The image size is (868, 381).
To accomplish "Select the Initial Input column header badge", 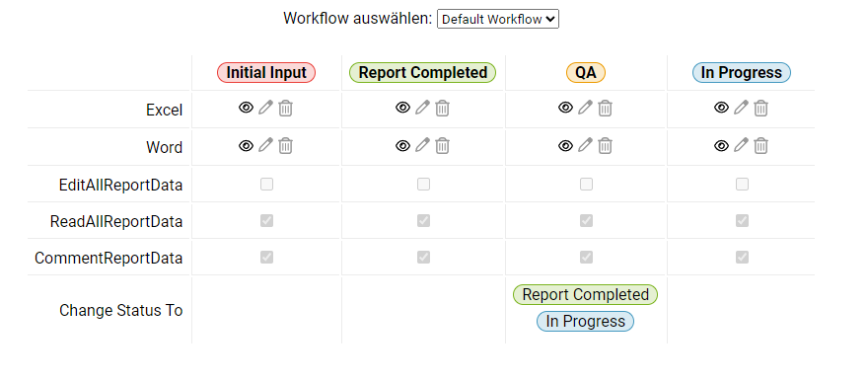I will click(x=266, y=72).
